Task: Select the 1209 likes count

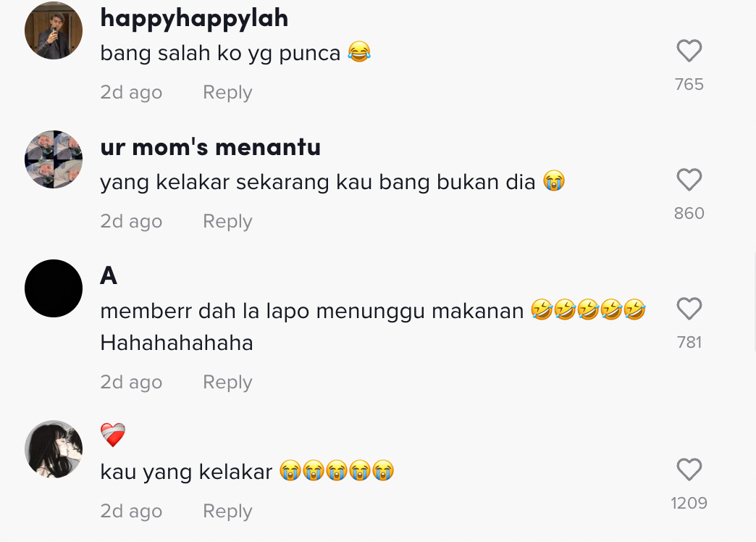Action: [x=689, y=503]
